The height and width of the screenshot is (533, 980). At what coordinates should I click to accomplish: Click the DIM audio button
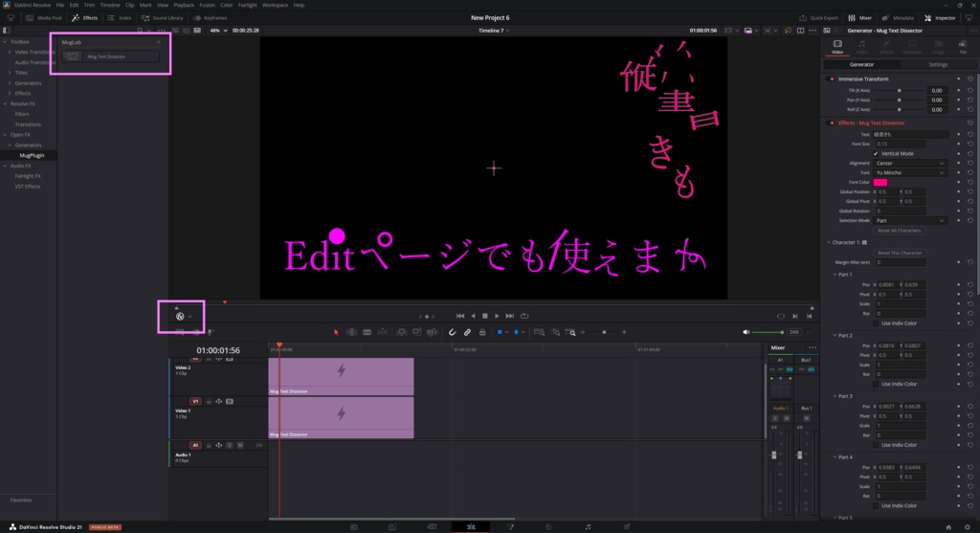[793, 332]
